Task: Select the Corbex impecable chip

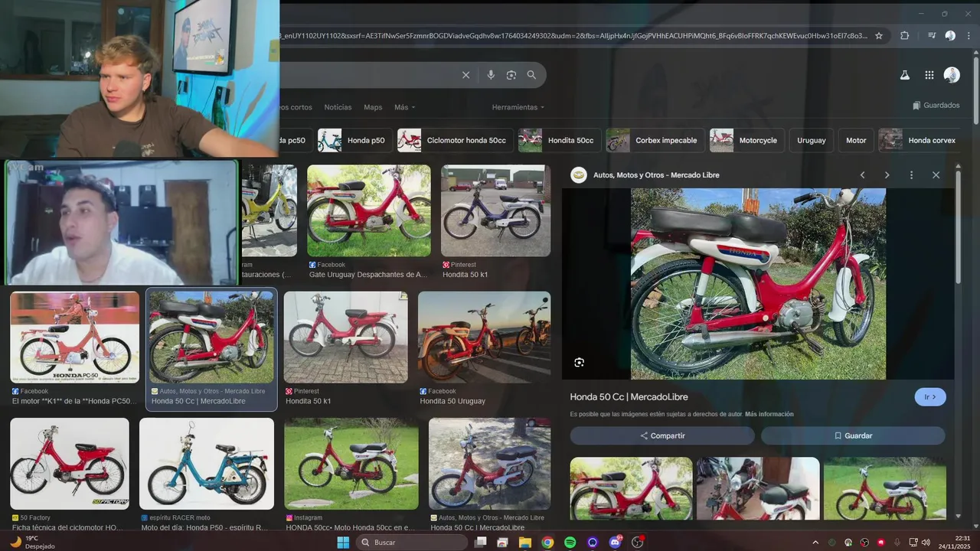Action: (655, 141)
